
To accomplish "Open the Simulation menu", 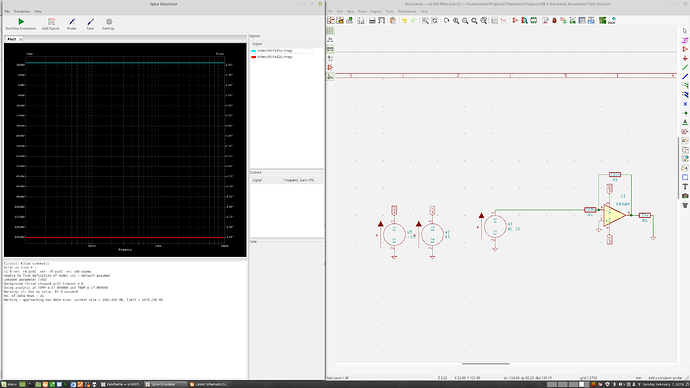I will tap(22, 11).
